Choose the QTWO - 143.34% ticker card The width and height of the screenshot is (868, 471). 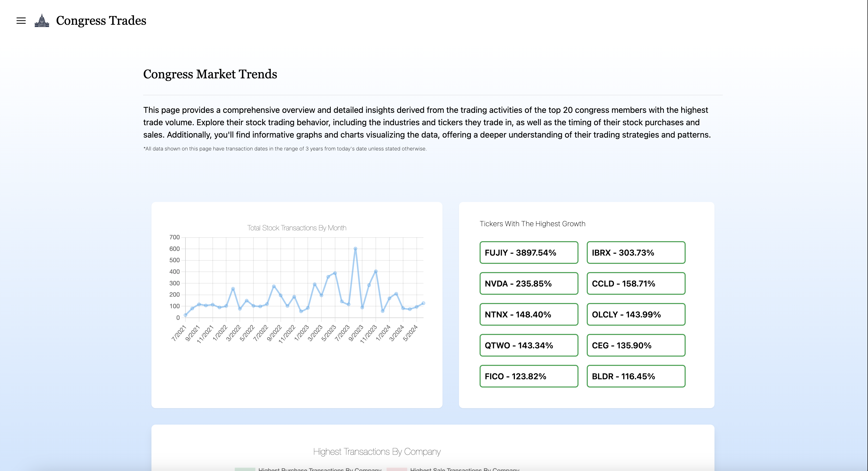(x=529, y=346)
